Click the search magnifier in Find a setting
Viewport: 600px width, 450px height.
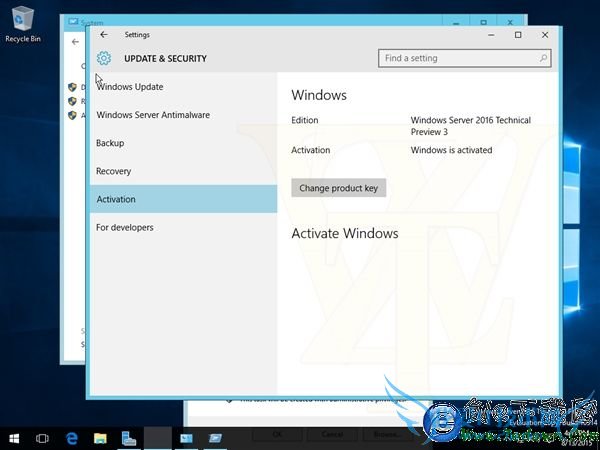click(543, 58)
